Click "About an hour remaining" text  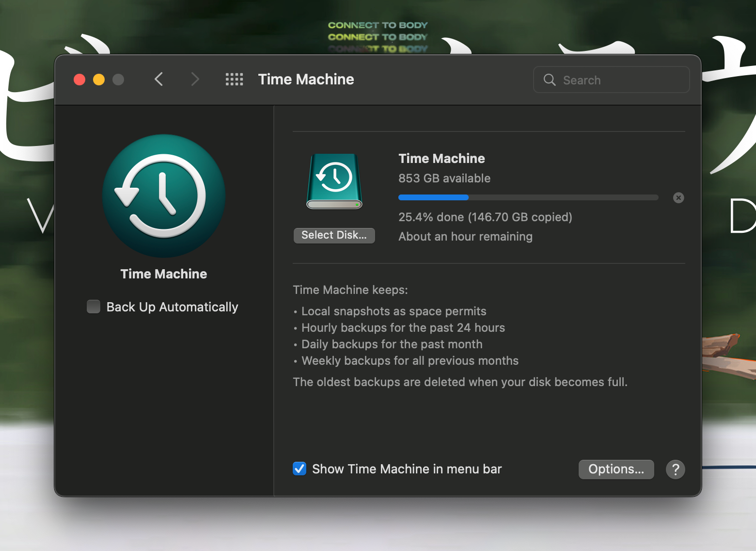coord(465,237)
